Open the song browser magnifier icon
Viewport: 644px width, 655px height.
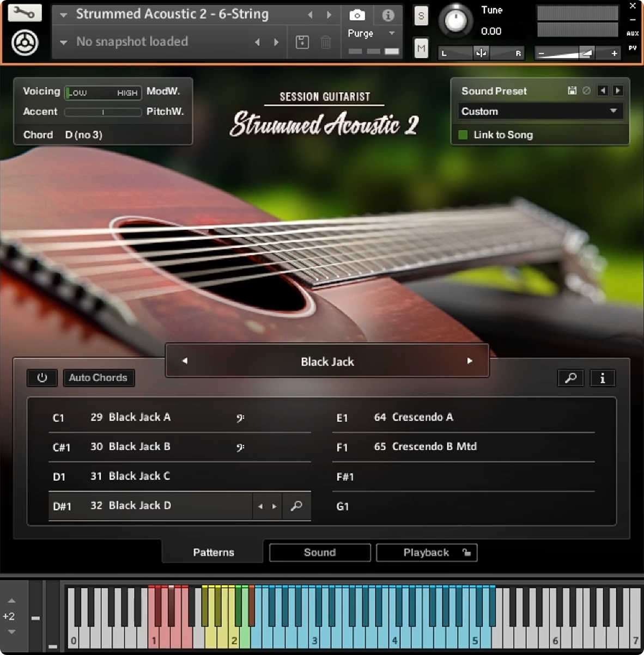click(x=570, y=378)
